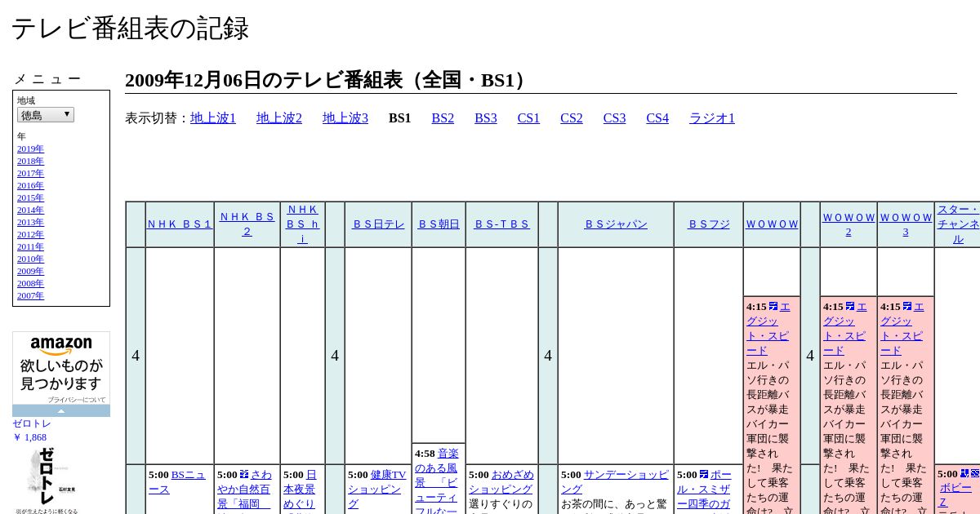
Task: Switch to the CS3 listing
Action: (614, 118)
